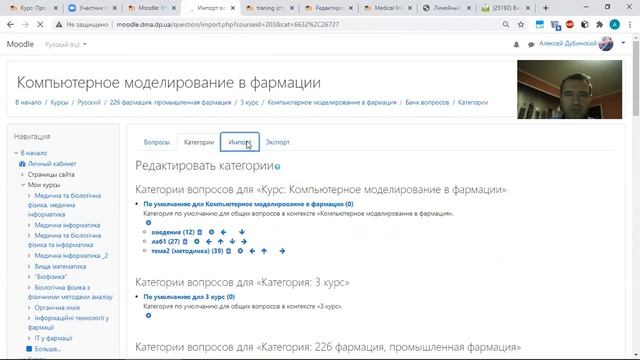Move тема2 (методичка) category up

coord(264,251)
